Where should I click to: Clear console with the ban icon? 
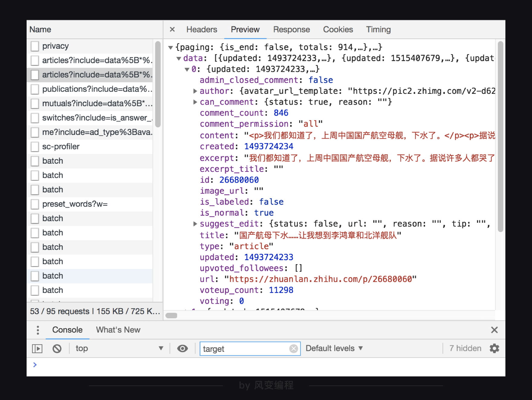coord(57,349)
